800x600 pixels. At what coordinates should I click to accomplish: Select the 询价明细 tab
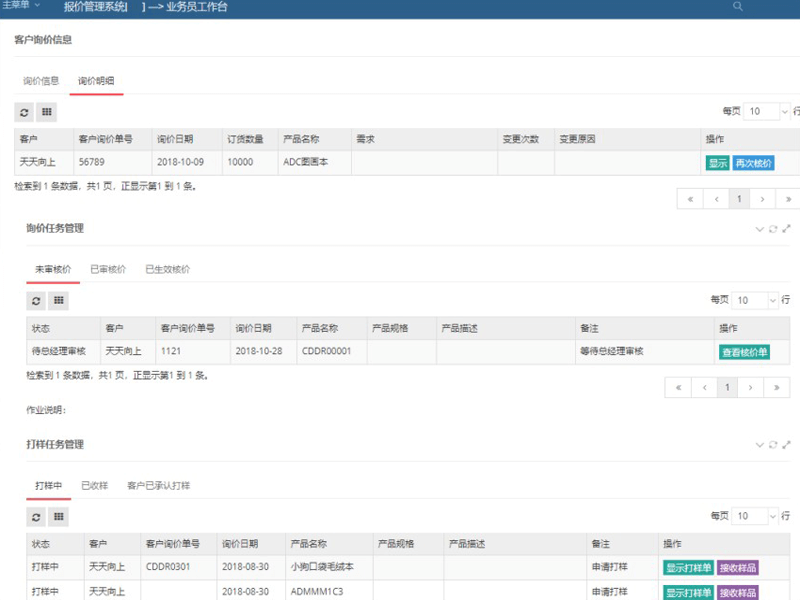[96, 81]
